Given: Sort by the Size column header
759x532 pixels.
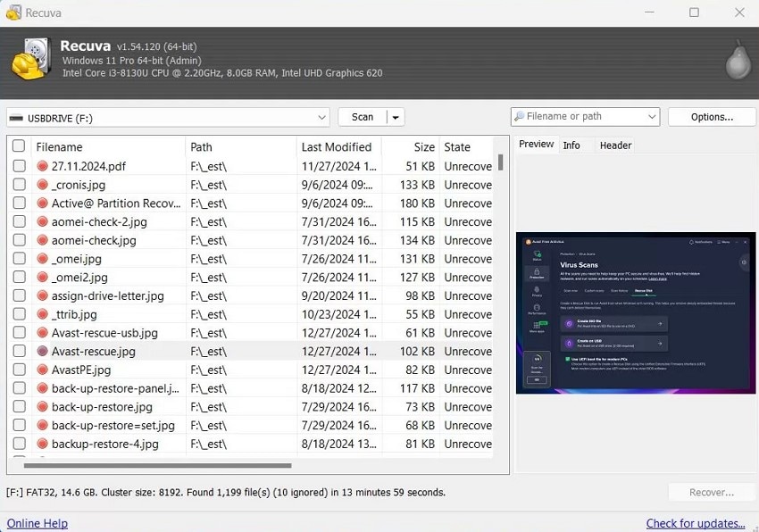Looking at the screenshot, I should pos(411,146).
